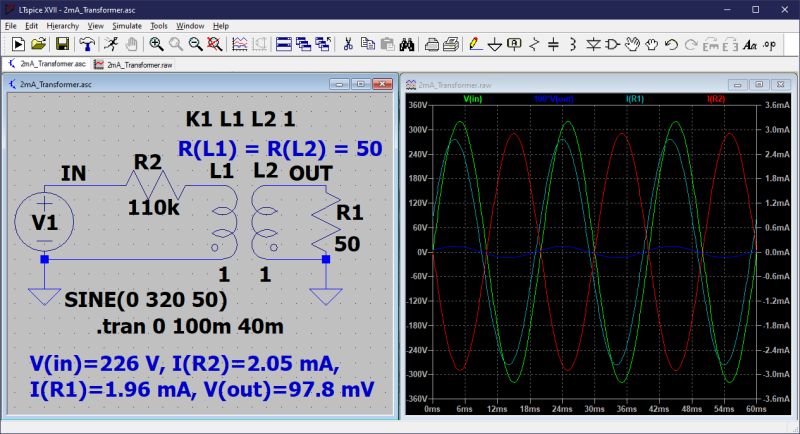The width and height of the screenshot is (800, 434).
Task: Click the Undo arrow icon
Action: pos(671,44)
